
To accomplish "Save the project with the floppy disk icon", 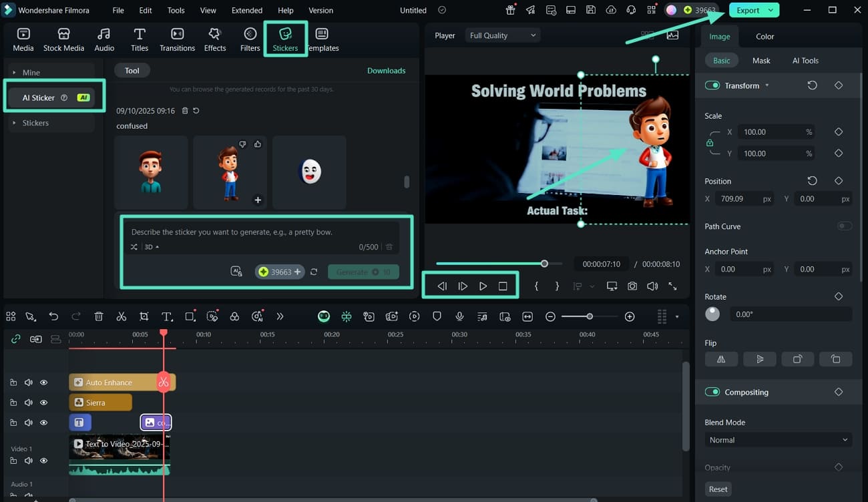I will pyautogui.click(x=591, y=10).
